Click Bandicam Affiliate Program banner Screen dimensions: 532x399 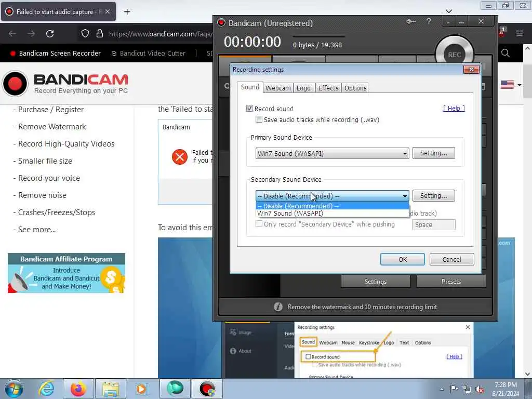[x=66, y=273]
